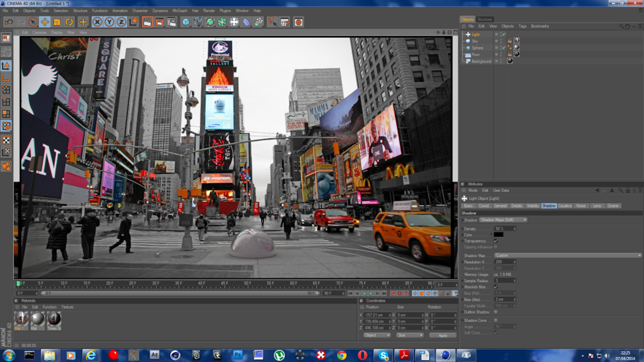This screenshot has height=362, width=644.
Task: Activate the Scale tool in top toolbar
Action: coord(57,22)
